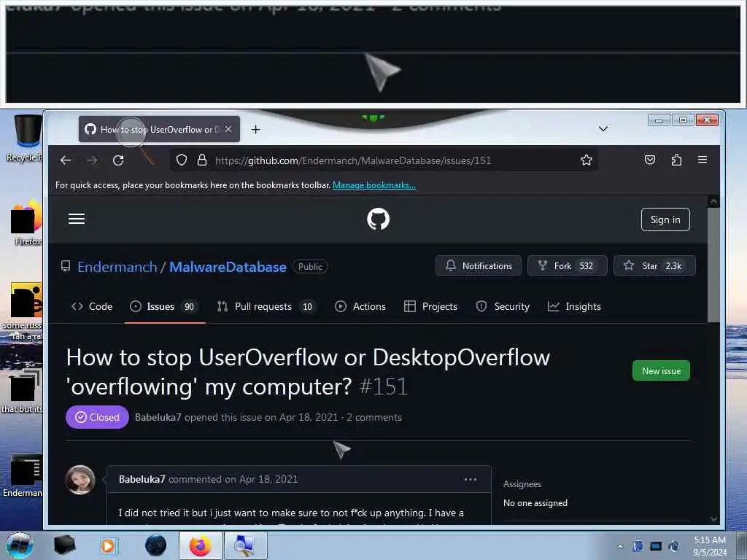Click scrollbar down arrow

pyautogui.click(x=713, y=518)
